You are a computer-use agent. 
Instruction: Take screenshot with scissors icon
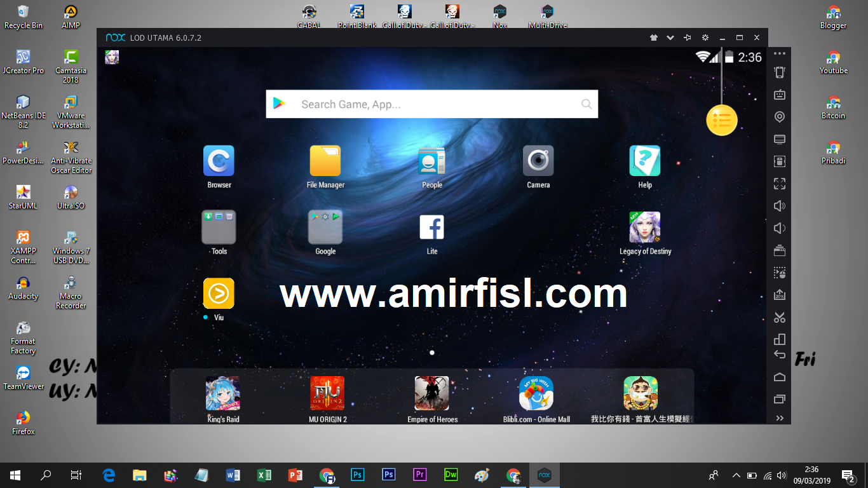780,317
